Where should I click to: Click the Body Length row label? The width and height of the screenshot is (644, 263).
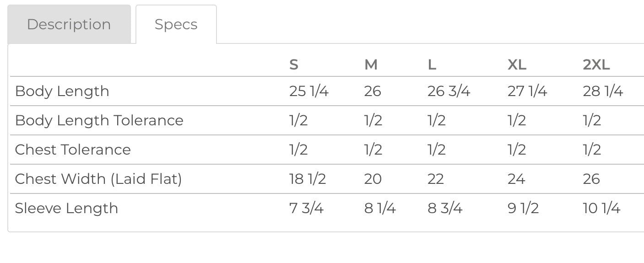[x=62, y=91]
